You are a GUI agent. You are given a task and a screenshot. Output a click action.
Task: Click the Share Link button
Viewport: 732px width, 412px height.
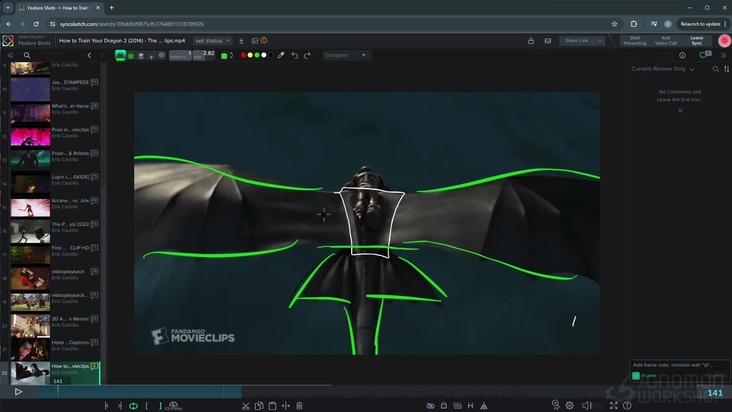[577, 41]
